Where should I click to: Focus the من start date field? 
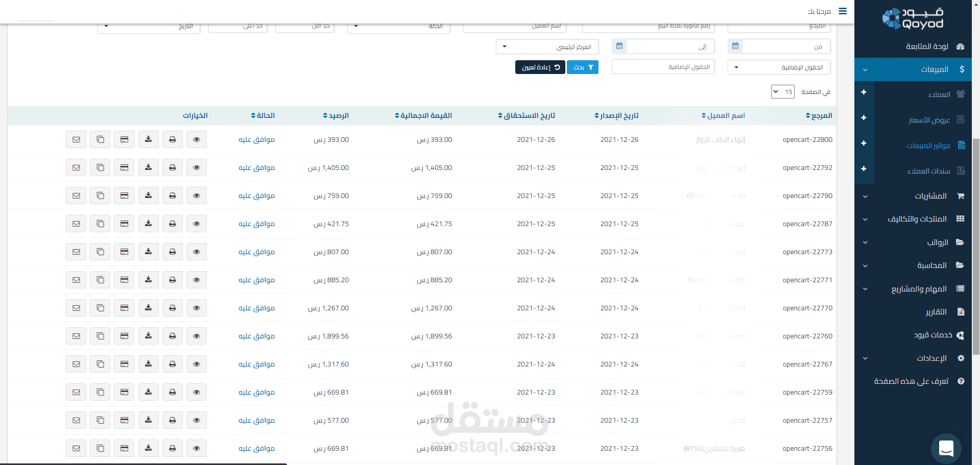click(786, 46)
